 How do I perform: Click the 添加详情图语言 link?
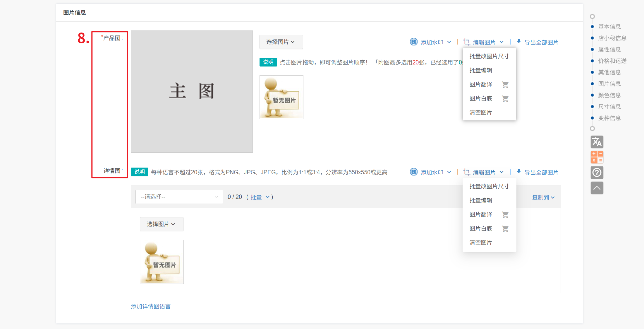[x=150, y=306]
